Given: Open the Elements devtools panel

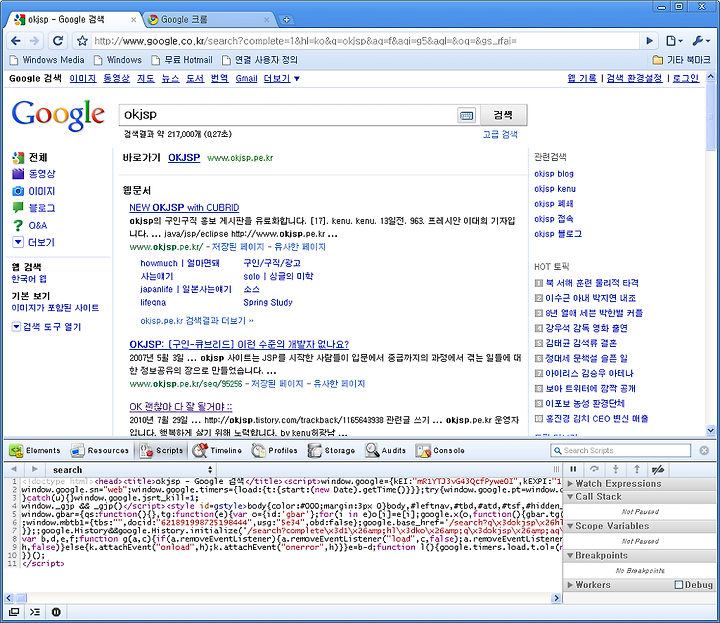Looking at the screenshot, I should coord(35,451).
